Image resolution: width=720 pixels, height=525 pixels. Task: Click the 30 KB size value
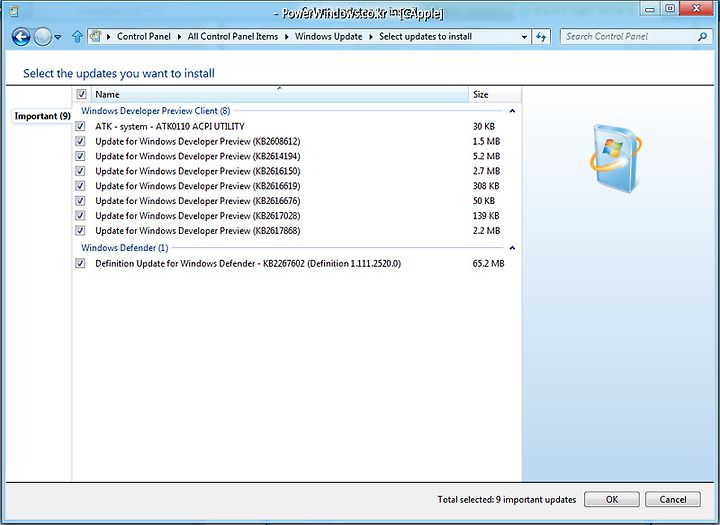click(x=484, y=126)
